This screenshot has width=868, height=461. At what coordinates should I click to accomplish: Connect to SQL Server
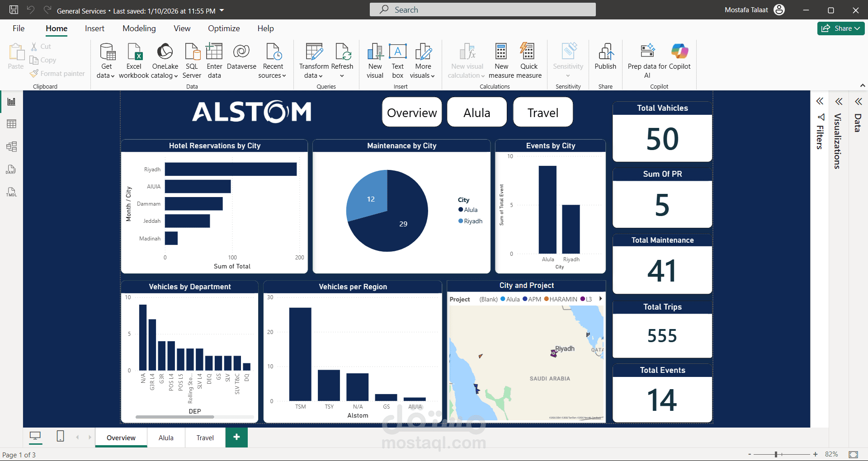click(192, 61)
